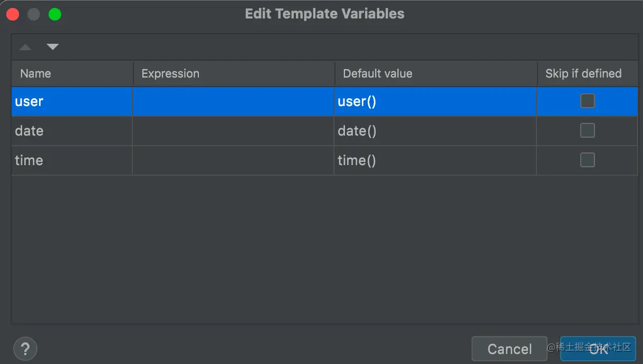
Task: Check Skip if defined for time
Action: (x=587, y=160)
